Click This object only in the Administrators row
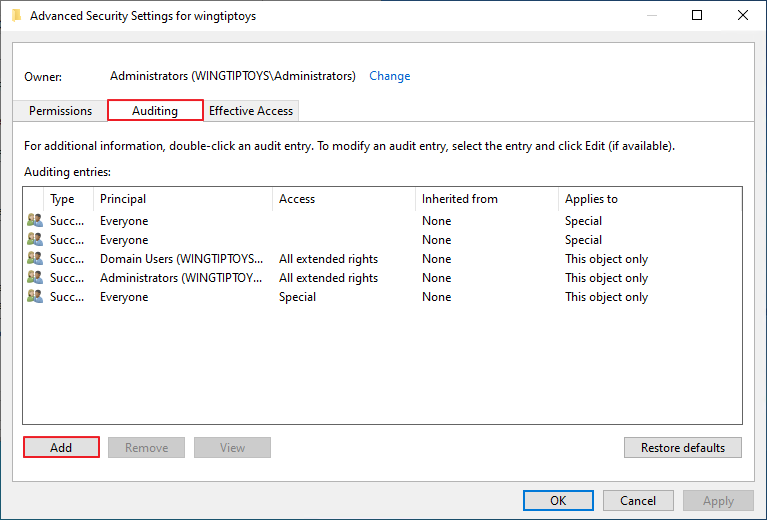The height and width of the screenshot is (520, 767). coord(606,278)
